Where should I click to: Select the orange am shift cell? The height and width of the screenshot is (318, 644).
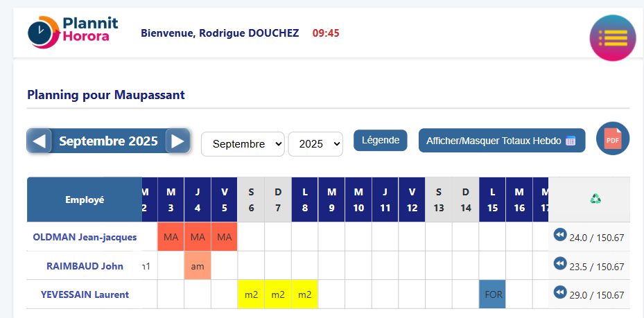point(198,266)
